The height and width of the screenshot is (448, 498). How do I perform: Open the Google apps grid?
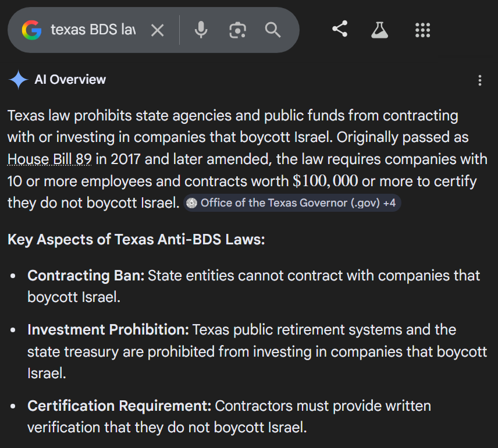tap(423, 30)
